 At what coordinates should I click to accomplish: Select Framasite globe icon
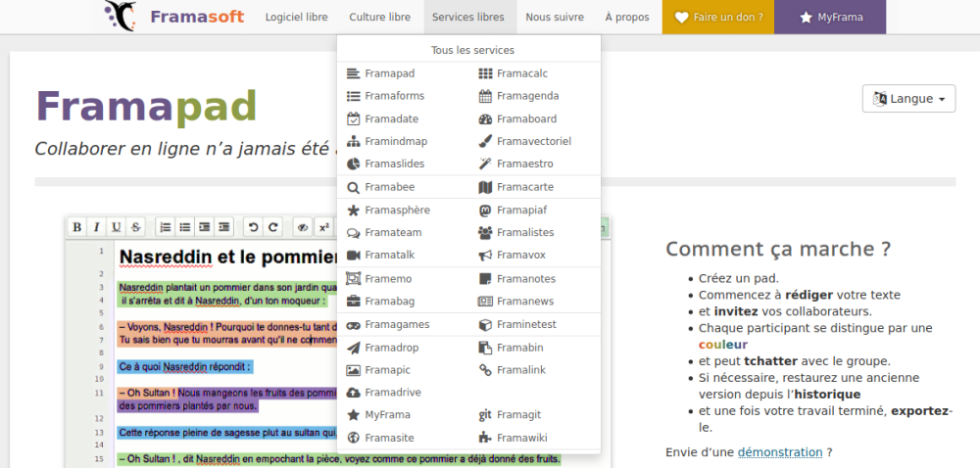pos(353,438)
